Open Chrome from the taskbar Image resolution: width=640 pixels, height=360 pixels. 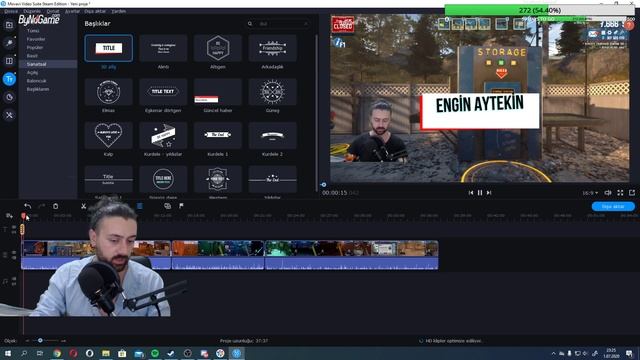click(x=57, y=353)
